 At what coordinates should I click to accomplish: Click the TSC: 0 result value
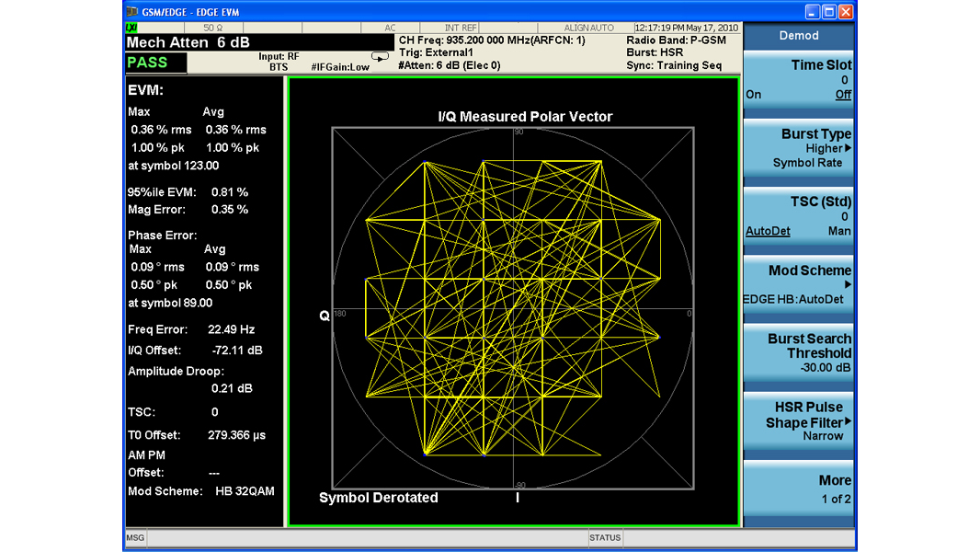214,412
